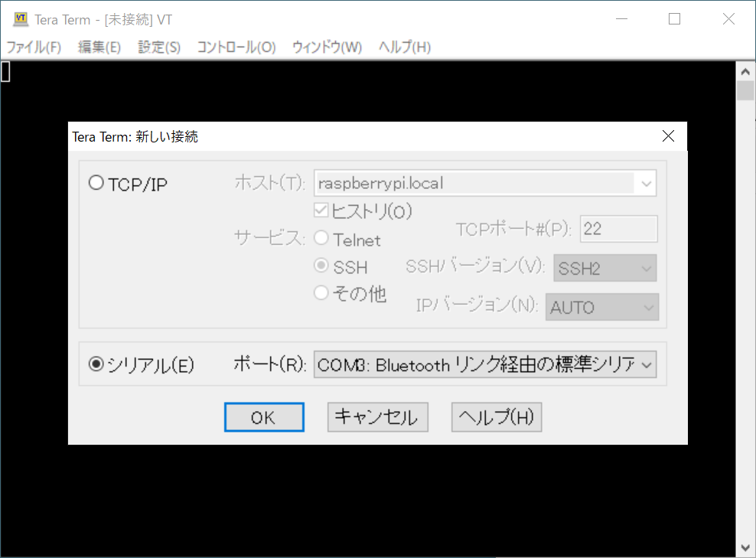
Task: Open the コントロール(O) menu
Action: click(x=236, y=47)
